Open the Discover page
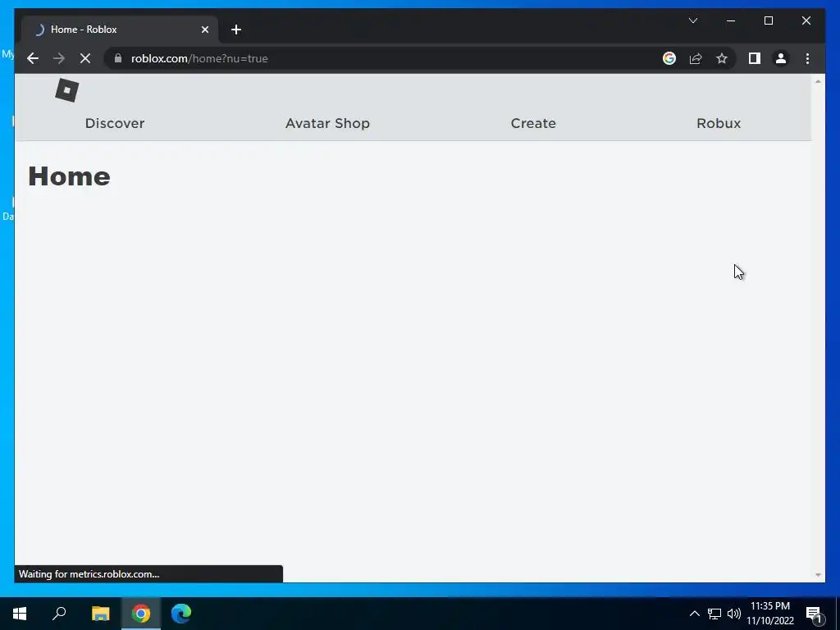The width and height of the screenshot is (840, 630). pos(115,123)
